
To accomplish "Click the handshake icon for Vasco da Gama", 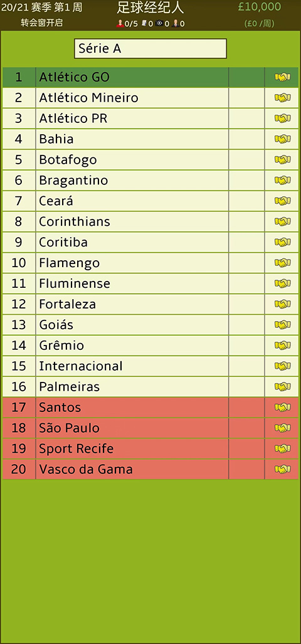I will click(x=282, y=469).
